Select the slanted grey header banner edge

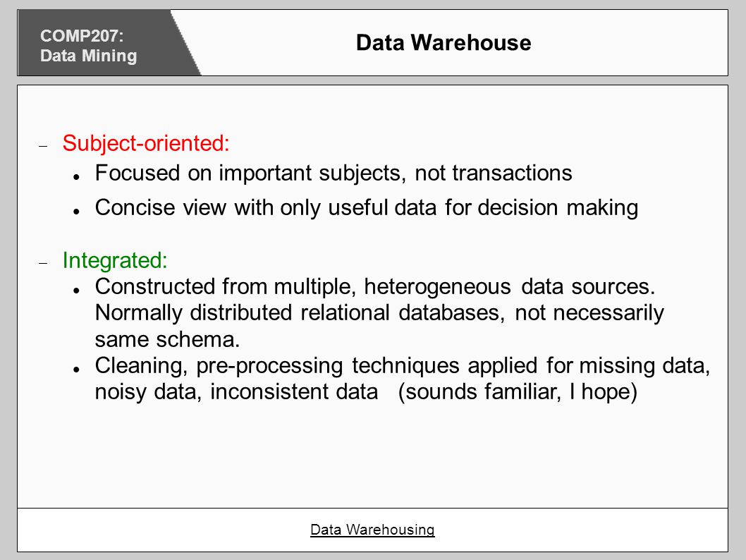[185, 43]
